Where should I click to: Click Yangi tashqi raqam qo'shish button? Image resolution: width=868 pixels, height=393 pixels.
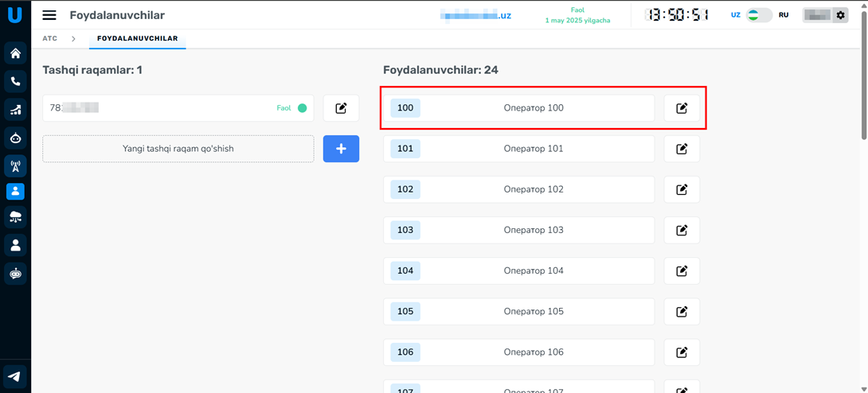click(178, 149)
